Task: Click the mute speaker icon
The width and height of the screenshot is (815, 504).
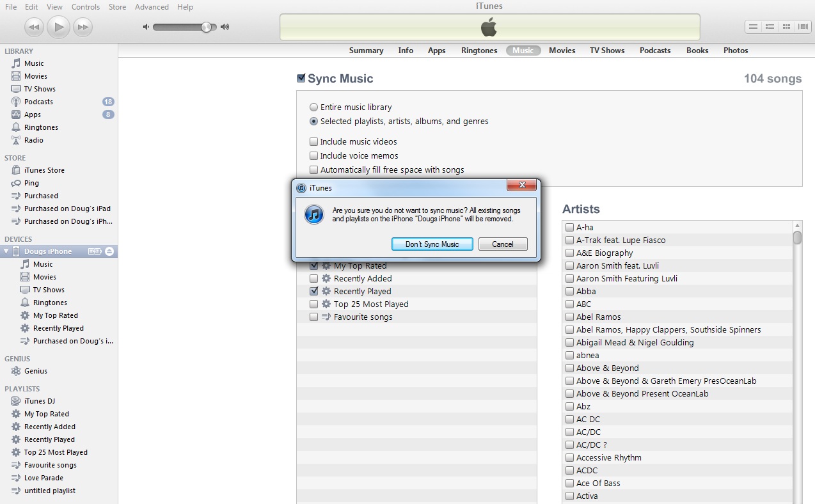Action: click(146, 27)
